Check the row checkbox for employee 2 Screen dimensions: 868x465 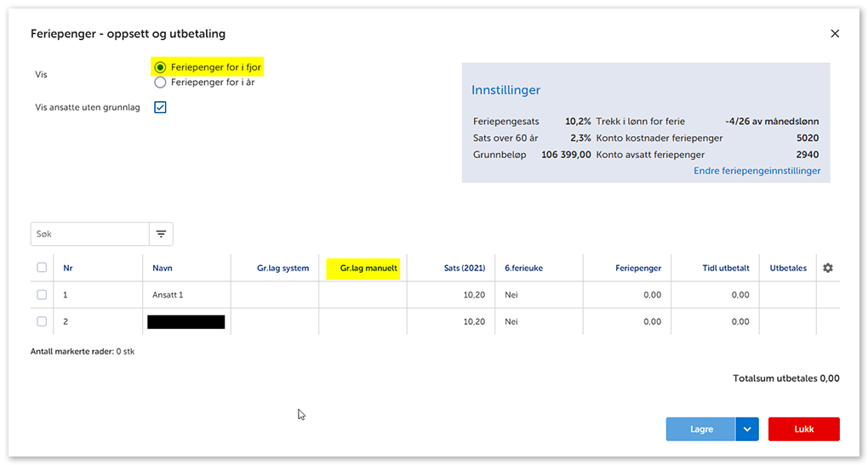42,321
